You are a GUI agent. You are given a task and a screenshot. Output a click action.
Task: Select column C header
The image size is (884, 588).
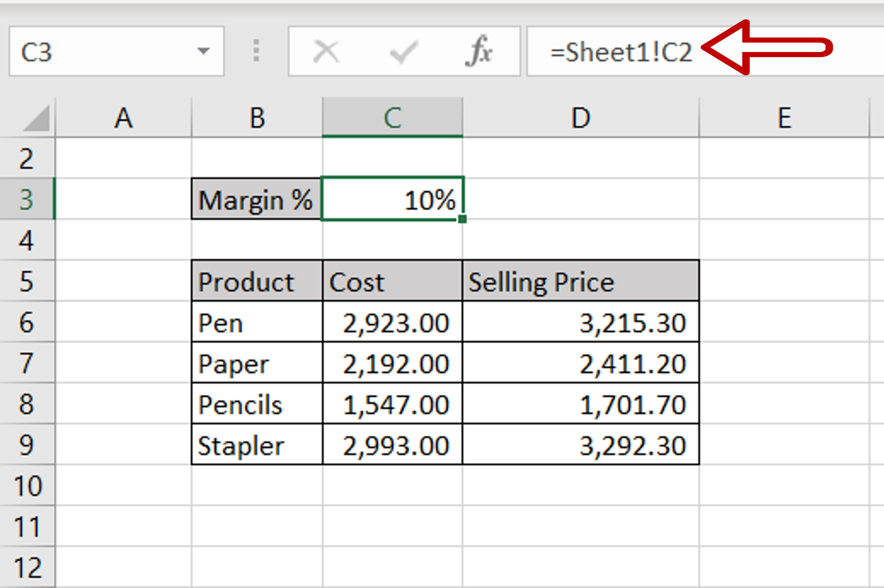392,118
